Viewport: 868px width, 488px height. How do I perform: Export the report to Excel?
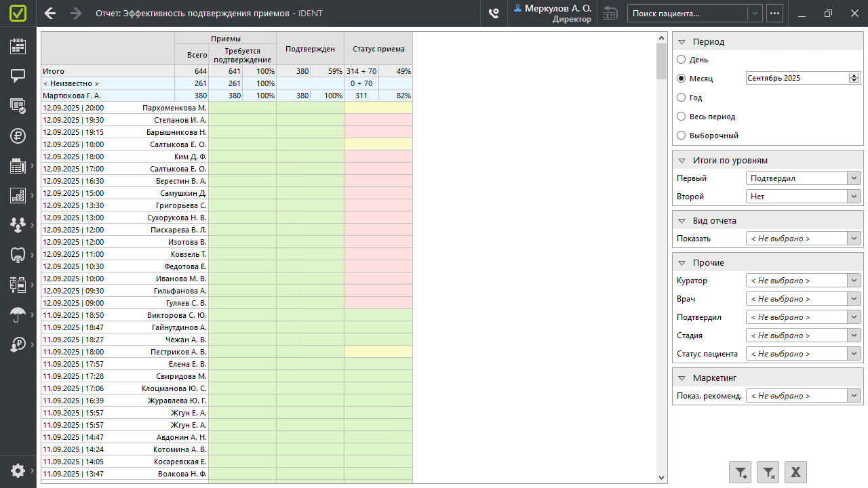coord(795,472)
